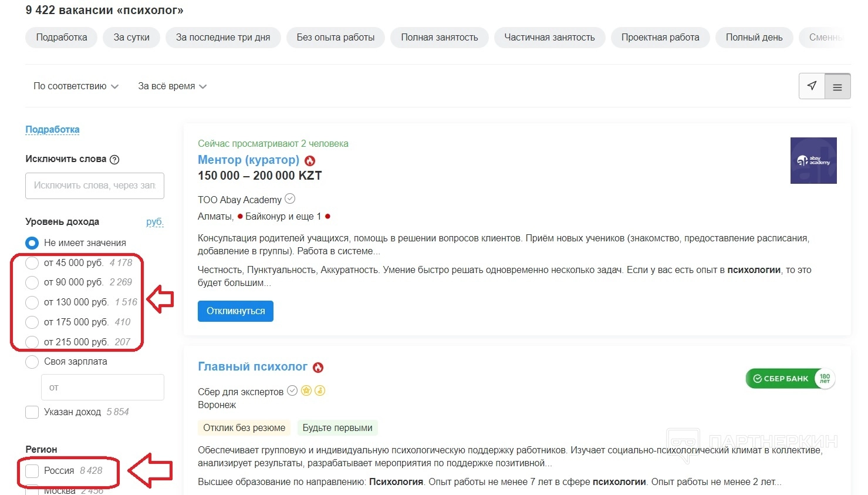
Task: Open the Сбербанк company logo
Action: tap(790, 379)
